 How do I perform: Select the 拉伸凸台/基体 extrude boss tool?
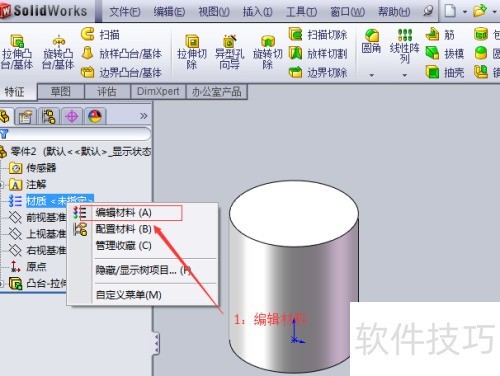coord(17,52)
